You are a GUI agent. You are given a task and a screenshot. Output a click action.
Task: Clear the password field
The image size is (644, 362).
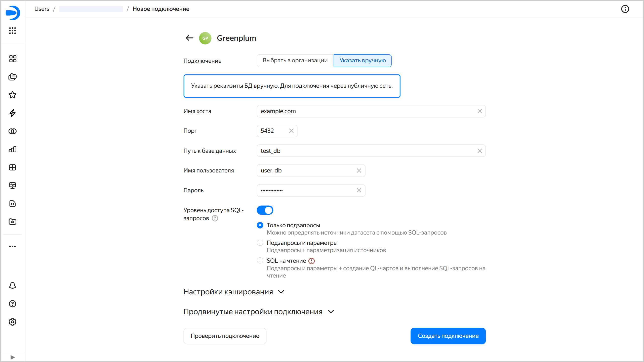pyautogui.click(x=359, y=191)
